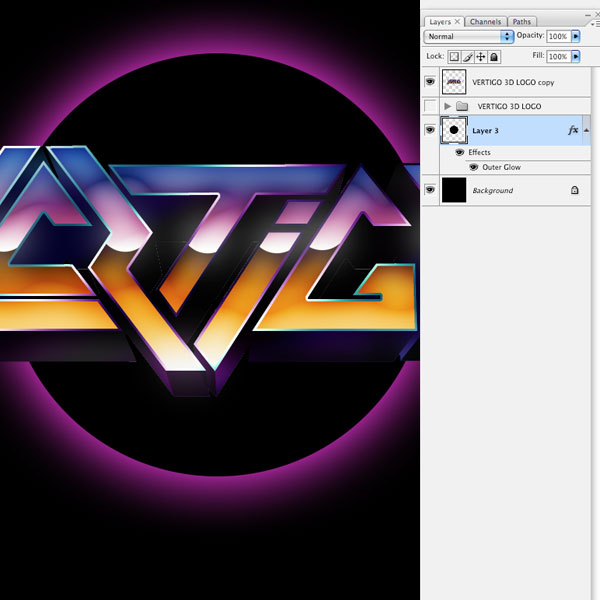
Task: Switch to the Channels tab
Action: coord(484,21)
